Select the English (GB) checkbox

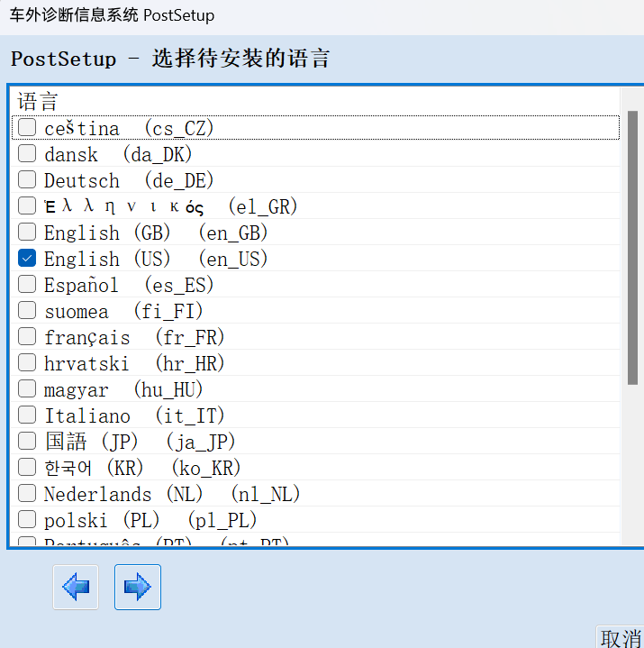(x=27, y=233)
